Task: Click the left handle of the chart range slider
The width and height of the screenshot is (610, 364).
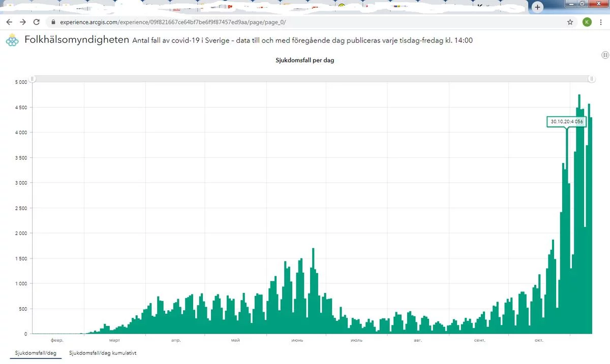Action: coord(32,79)
